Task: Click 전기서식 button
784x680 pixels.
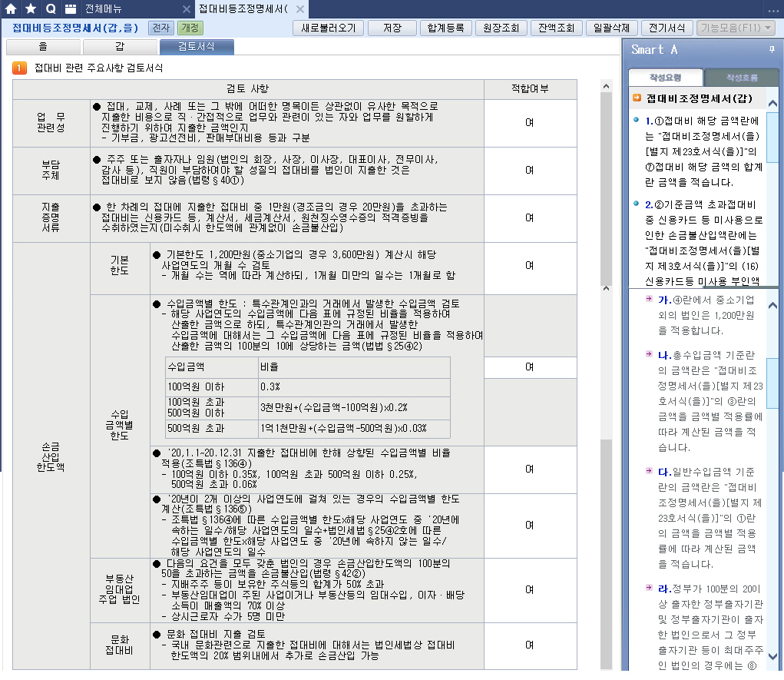Action: coord(667,28)
